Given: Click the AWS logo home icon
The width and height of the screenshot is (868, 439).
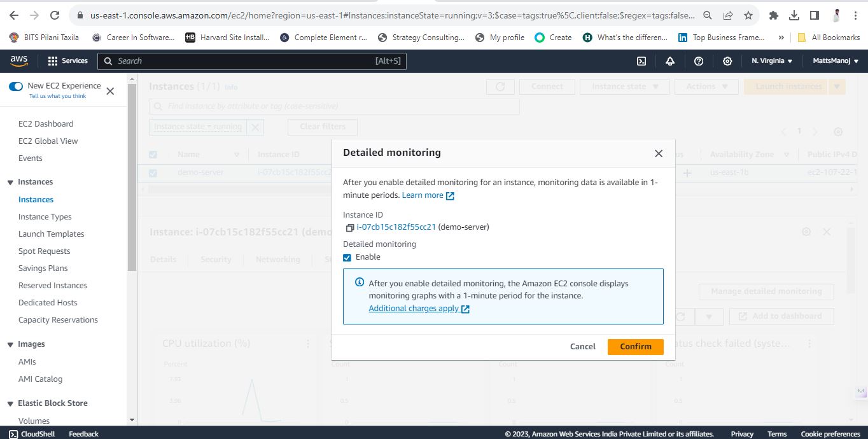Looking at the screenshot, I should [19, 60].
